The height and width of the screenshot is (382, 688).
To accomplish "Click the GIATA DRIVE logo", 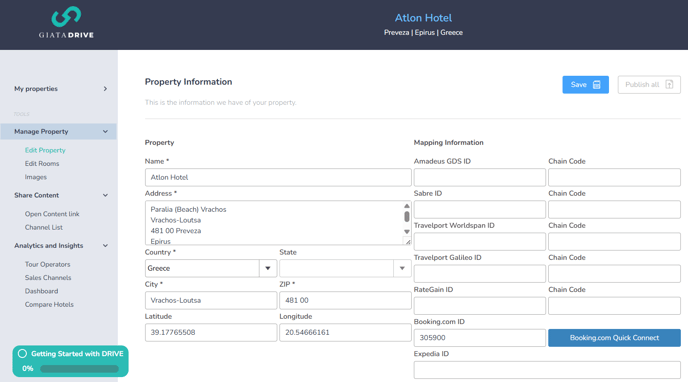I will (66, 22).
